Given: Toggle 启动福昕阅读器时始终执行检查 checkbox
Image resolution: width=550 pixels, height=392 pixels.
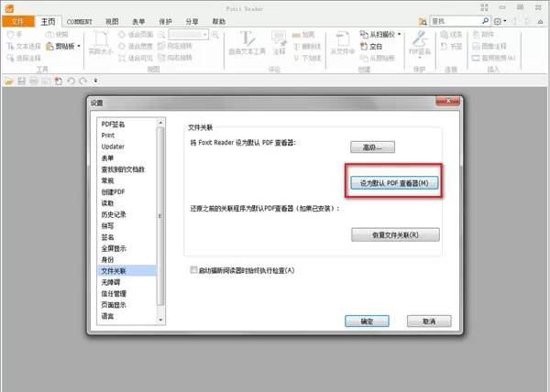Looking at the screenshot, I should coord(193,270).
